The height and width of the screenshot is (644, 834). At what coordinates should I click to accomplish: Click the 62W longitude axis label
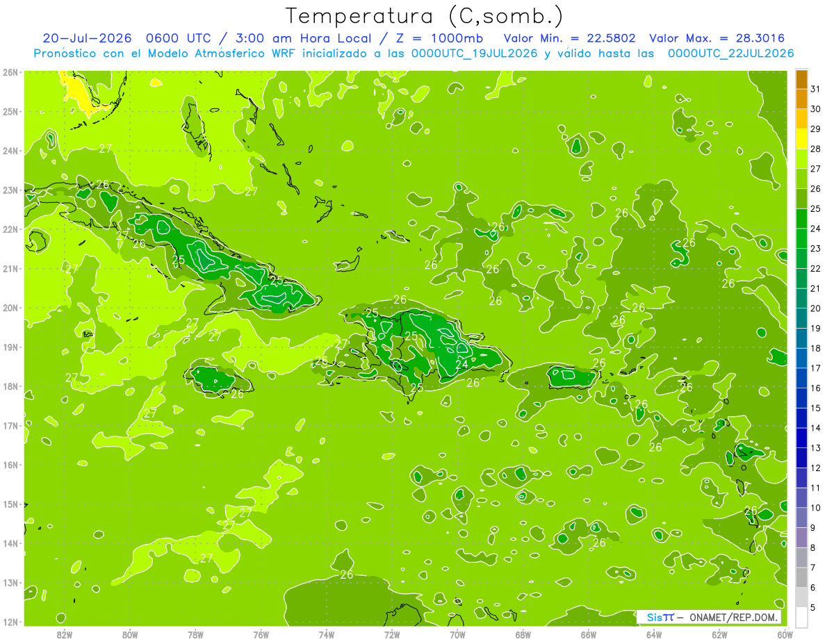click(720, 634)
